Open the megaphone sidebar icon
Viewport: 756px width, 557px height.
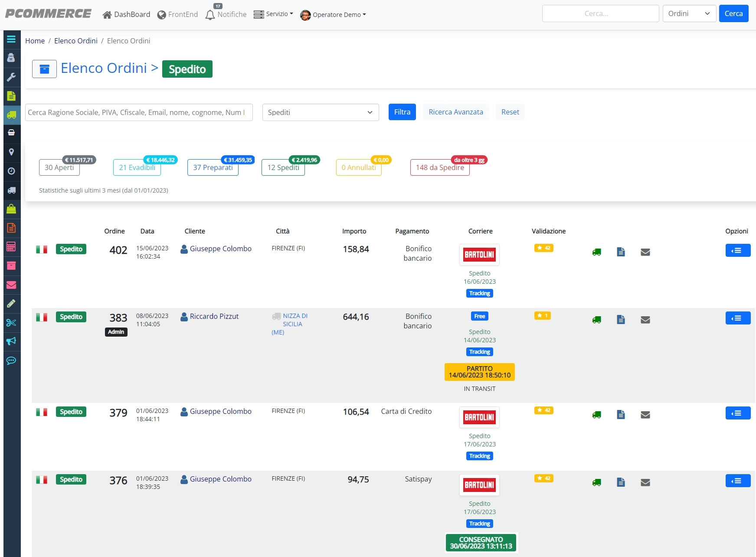(11, 341)
